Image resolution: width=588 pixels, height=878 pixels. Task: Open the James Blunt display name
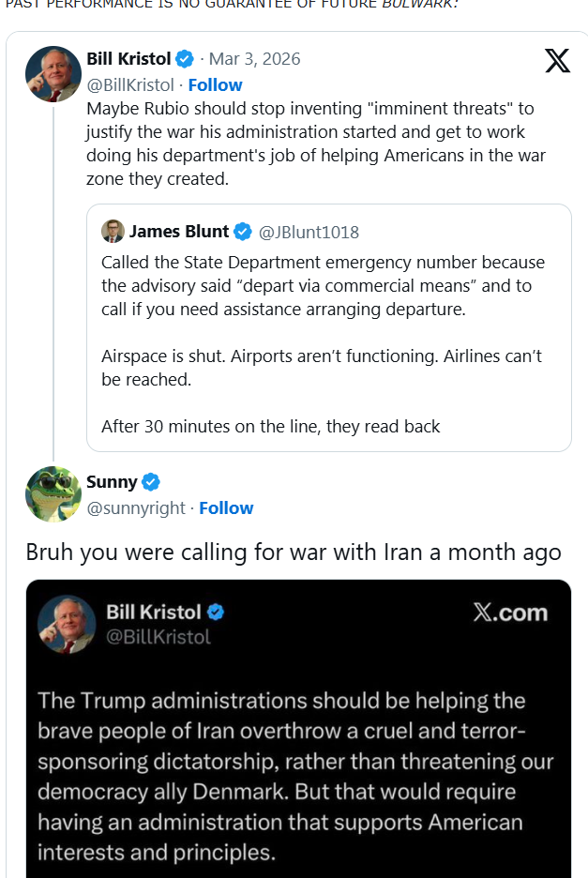coord(179,231)
